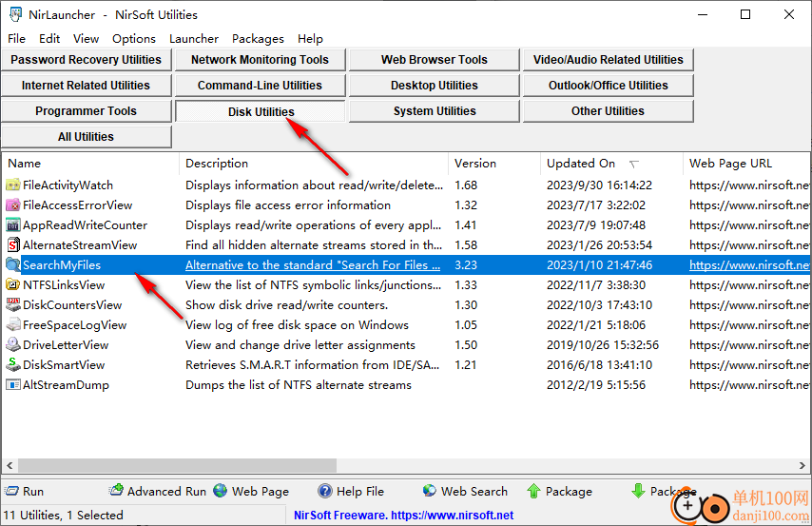Open the Help File toolbar item
812x526 pixels.
click(x=351, y=491)
